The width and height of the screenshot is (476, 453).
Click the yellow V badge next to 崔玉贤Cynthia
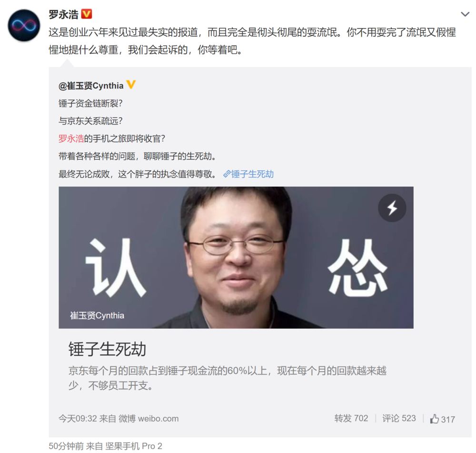(x=131, y=84)
